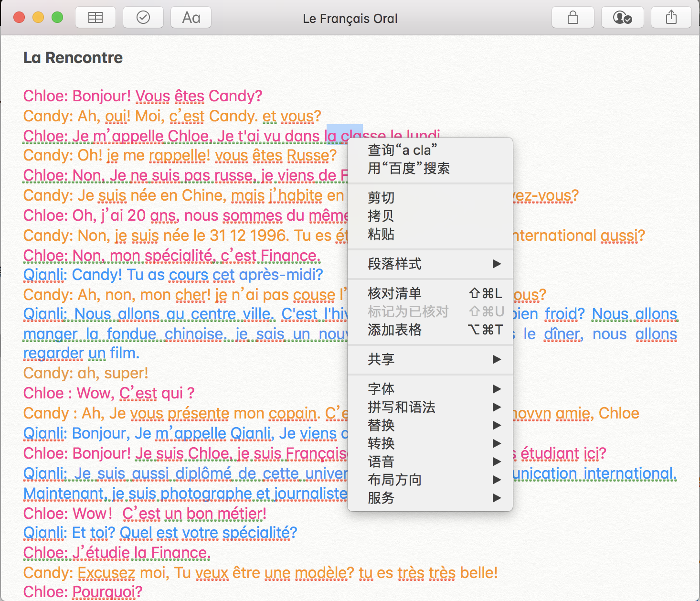700x601 pixels.
Task: Click 粘贴 in the context menu
Action: tap(430, 234)
